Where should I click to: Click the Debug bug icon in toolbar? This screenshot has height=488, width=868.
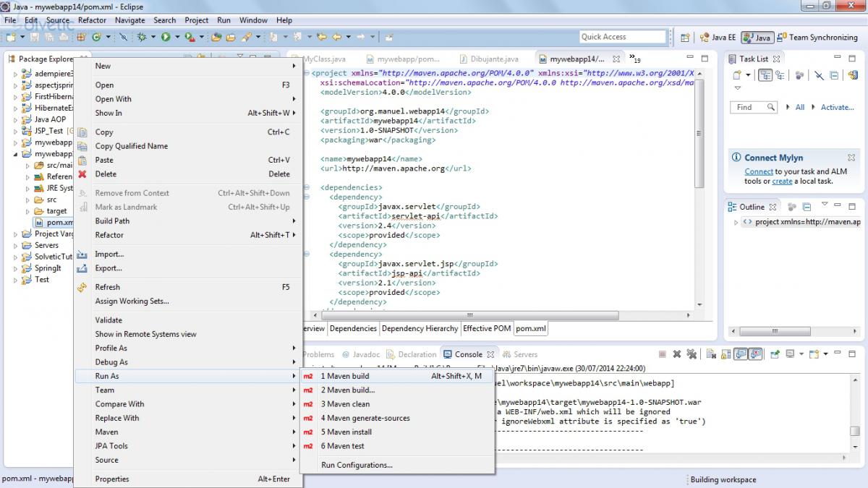(142, 37)
